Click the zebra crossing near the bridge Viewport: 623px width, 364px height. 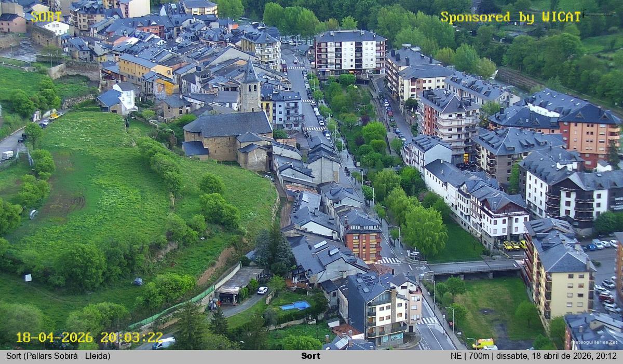click(390, 260)
